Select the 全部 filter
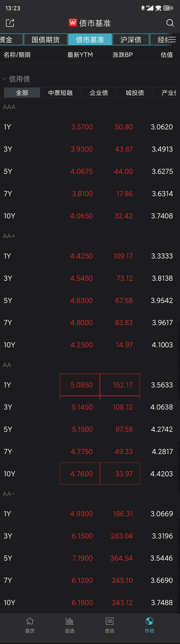The image size is (180, 644). (x=22, y=93)
